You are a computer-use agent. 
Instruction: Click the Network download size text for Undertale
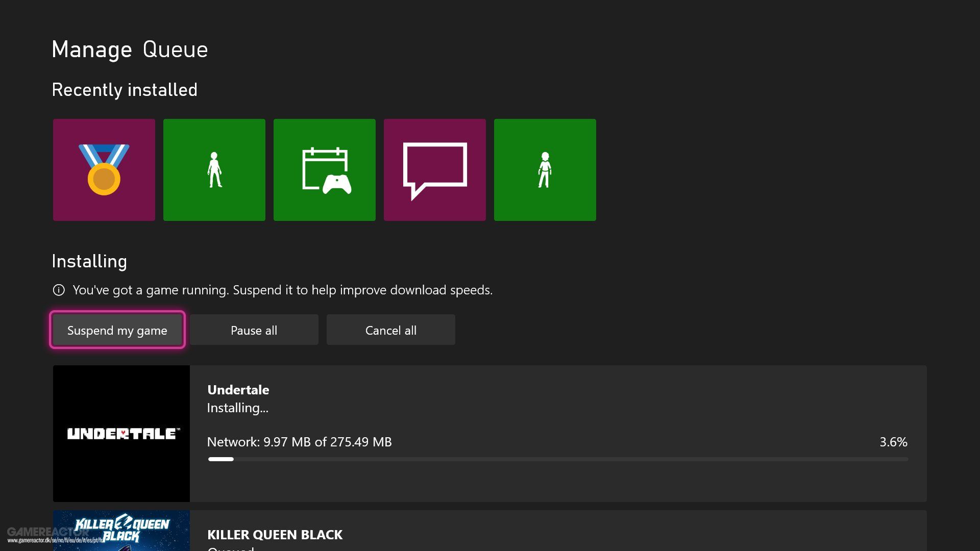tap(299, 442)
